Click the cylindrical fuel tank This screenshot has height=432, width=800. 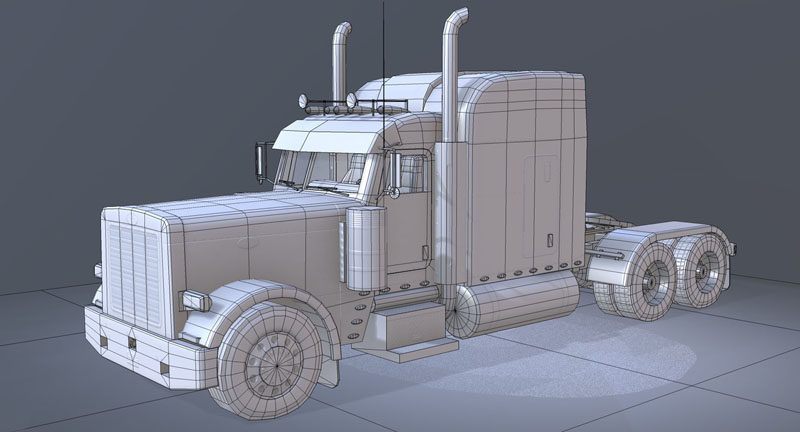tap(518, 303)
